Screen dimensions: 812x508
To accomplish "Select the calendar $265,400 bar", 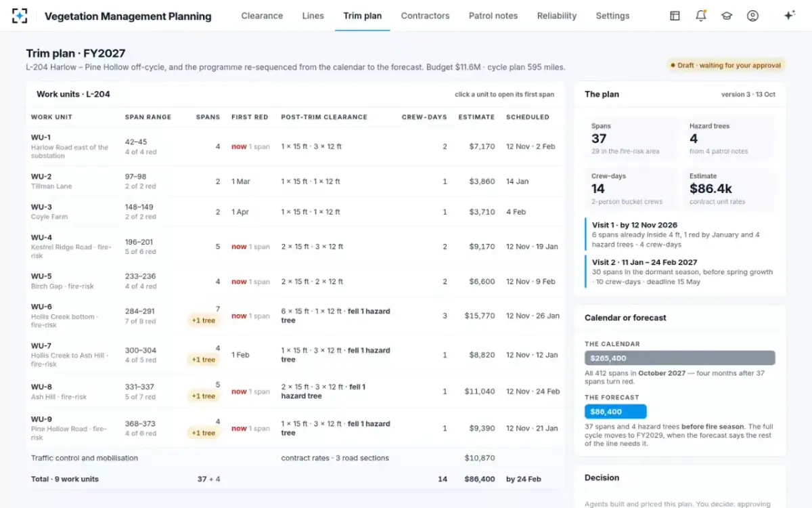I will (680, 358).
